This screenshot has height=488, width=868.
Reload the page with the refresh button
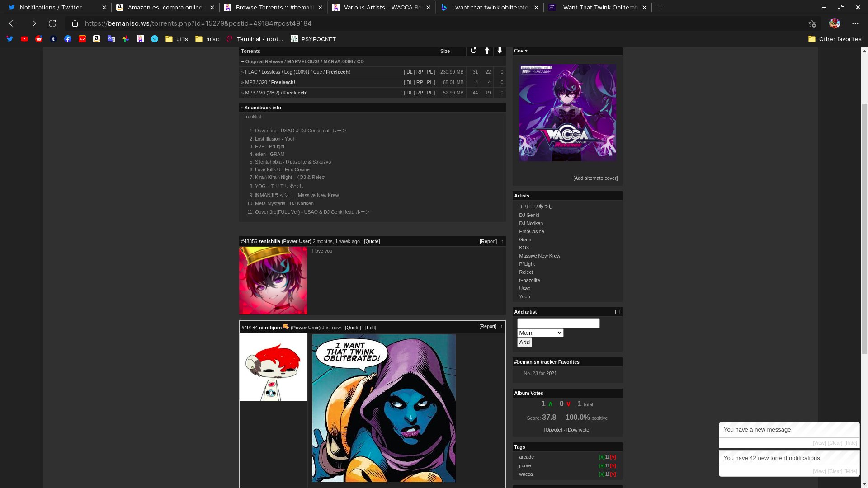click(x=52, y=23)
